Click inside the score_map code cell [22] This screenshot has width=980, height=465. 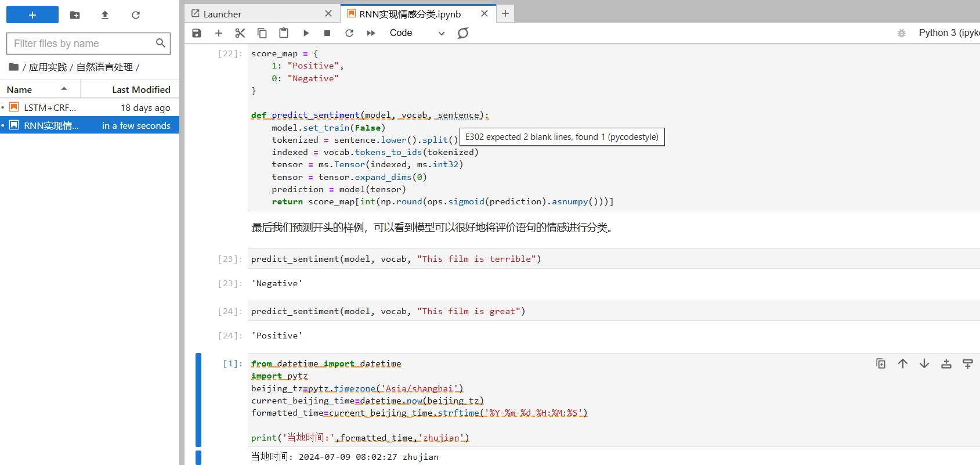click(x=614, y=128)
